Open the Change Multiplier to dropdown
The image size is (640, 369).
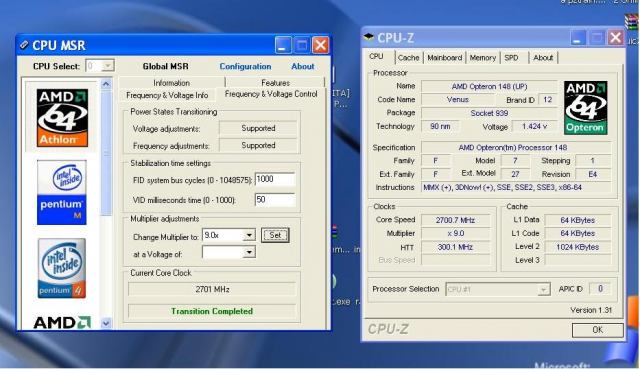coord(249,235)
